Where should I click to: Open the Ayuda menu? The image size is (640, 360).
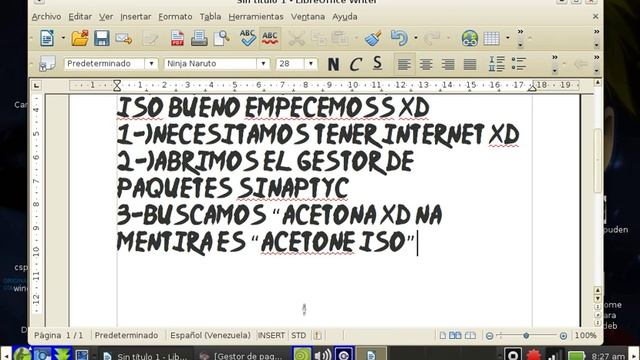(345, 17)
